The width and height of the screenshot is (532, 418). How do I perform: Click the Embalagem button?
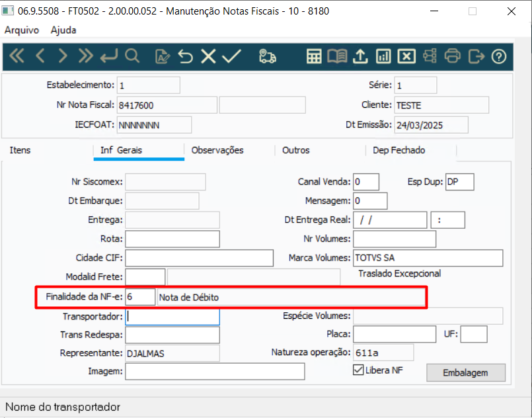465,373
